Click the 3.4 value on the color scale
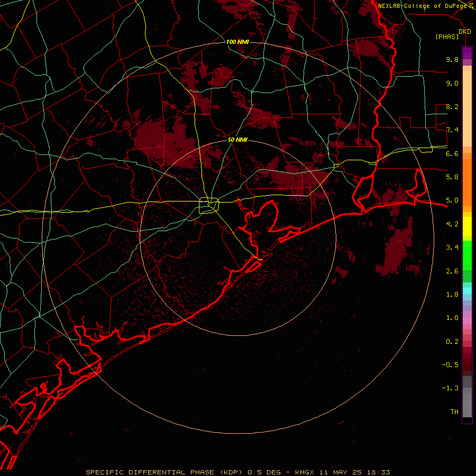The height and width of the screenshot is (476, 476). [x=452, y=248]
